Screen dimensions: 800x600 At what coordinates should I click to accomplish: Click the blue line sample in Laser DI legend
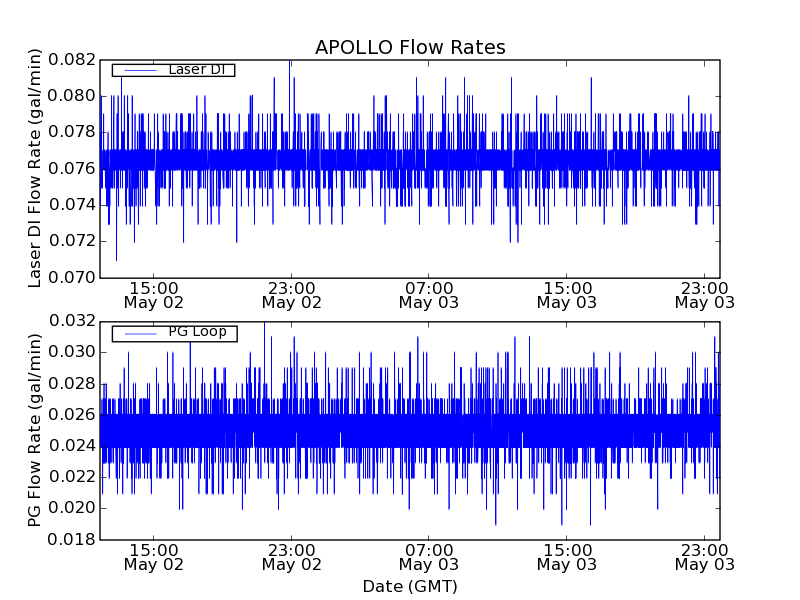pos(140,70)
